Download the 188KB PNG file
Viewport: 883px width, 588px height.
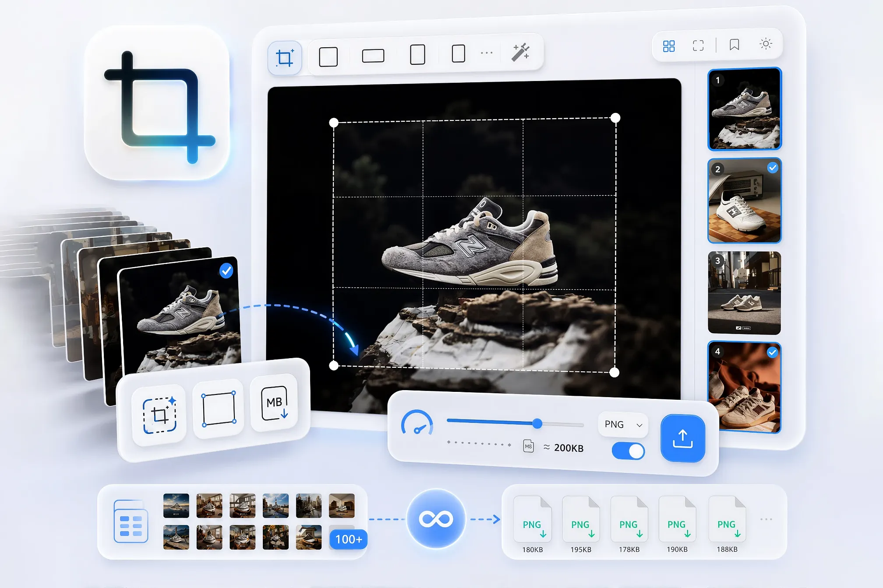[x=727, y=519]
